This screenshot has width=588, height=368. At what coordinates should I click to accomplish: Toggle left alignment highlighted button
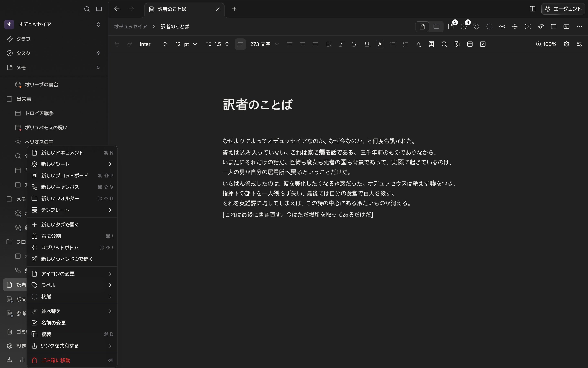click(240, 44)
